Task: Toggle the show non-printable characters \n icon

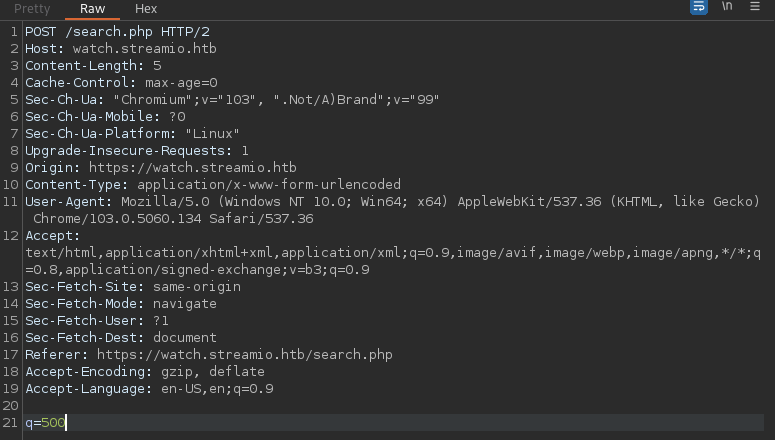Action: (727, 7)
